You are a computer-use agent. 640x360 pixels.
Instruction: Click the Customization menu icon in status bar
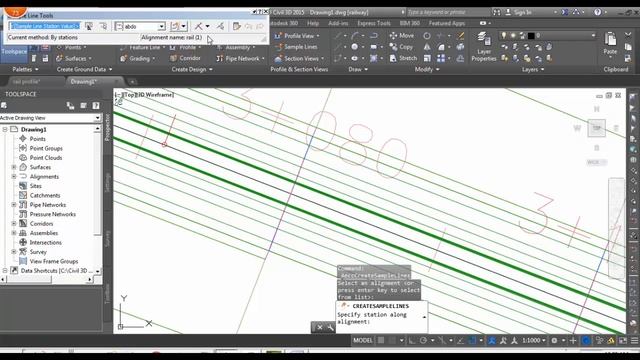(x=634, y=340)
